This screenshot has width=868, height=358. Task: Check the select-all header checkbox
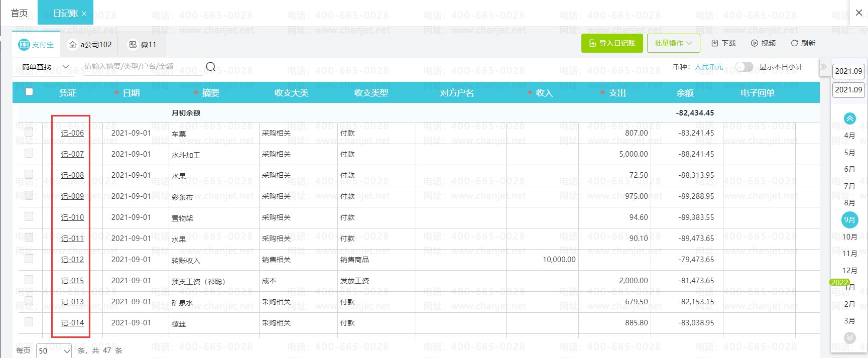29,92
